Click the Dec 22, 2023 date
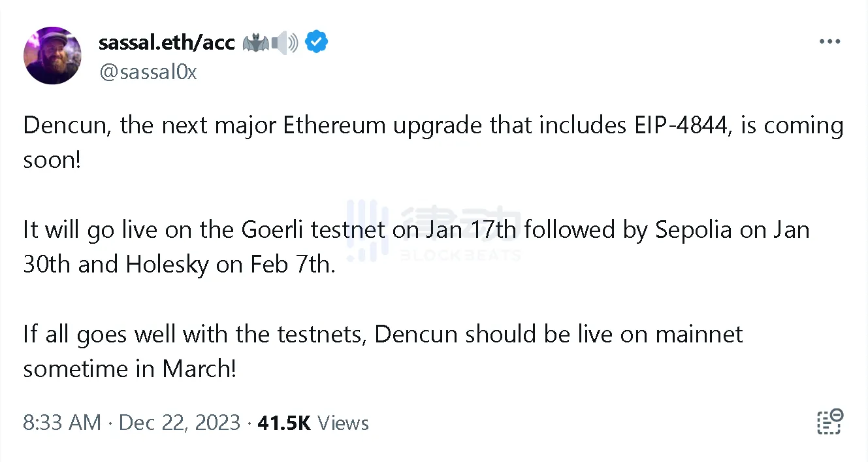 [x=180, y=423]
